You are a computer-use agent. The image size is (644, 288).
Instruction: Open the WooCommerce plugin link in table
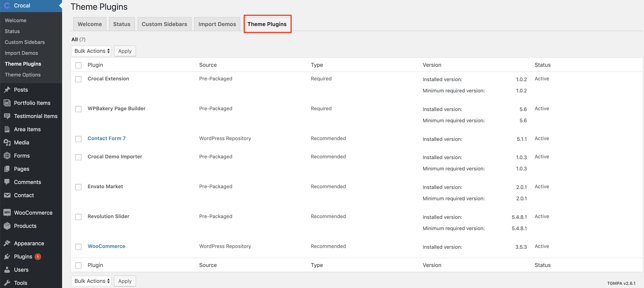click(x=106, y=246)
